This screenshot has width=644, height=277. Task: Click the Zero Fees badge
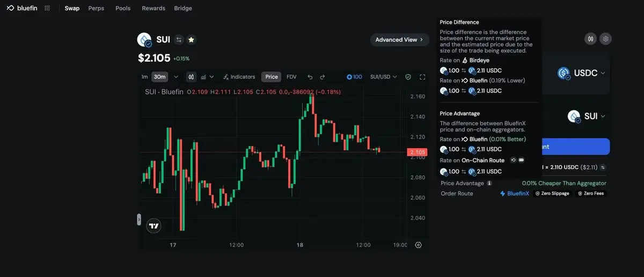click(x=591, y=193)
